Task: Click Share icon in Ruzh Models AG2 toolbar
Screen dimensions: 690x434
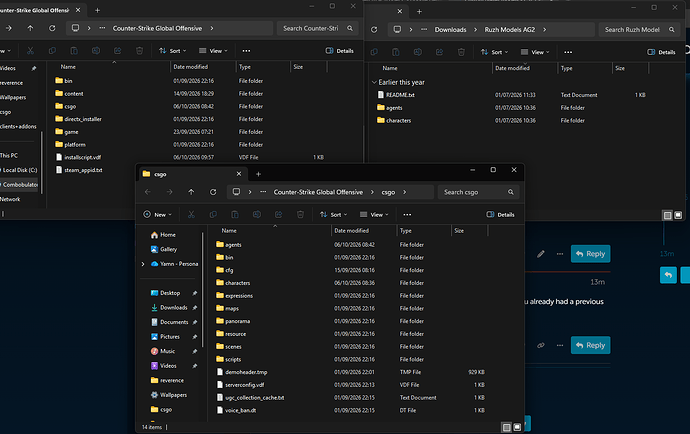Action: pos(439,52)
